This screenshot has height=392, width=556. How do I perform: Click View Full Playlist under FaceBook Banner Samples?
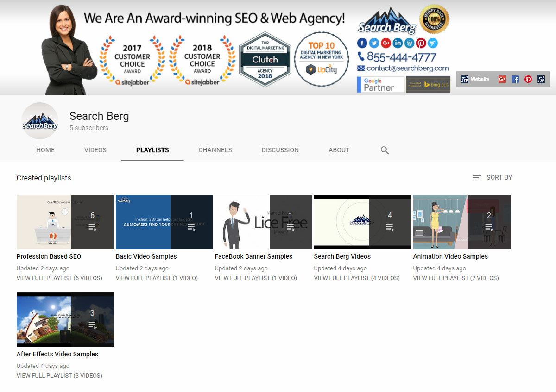click(256, 278)
